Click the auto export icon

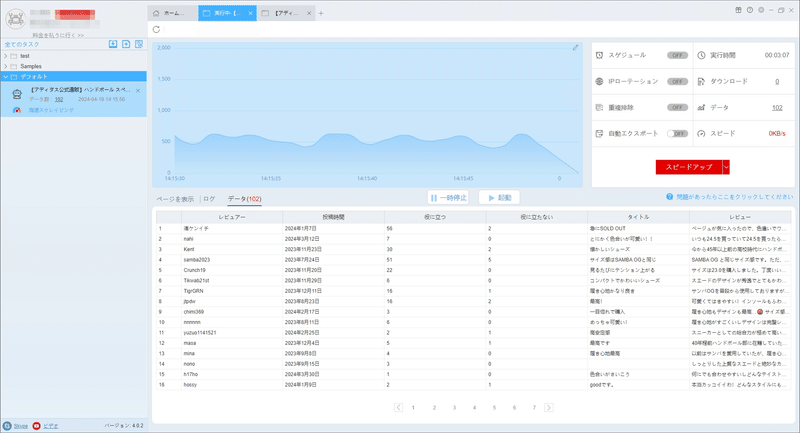599,134
